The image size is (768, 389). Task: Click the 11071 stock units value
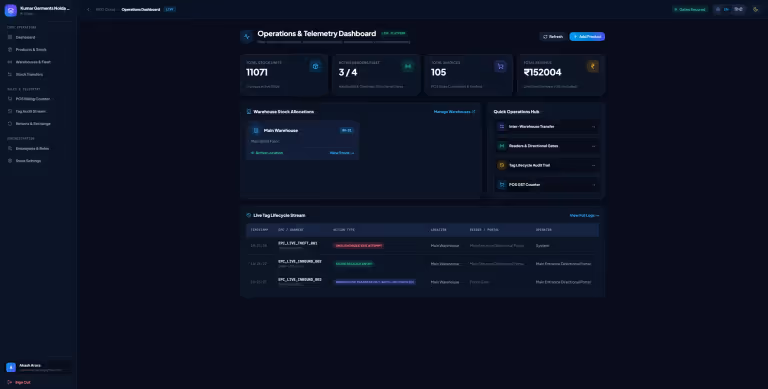(x=257, y=73)
